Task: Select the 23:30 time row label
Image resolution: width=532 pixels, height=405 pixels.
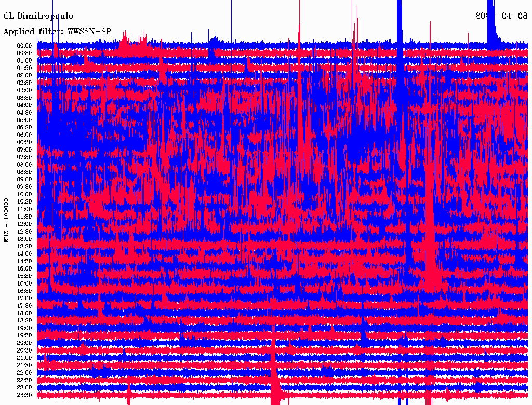Action: [24, 395]
